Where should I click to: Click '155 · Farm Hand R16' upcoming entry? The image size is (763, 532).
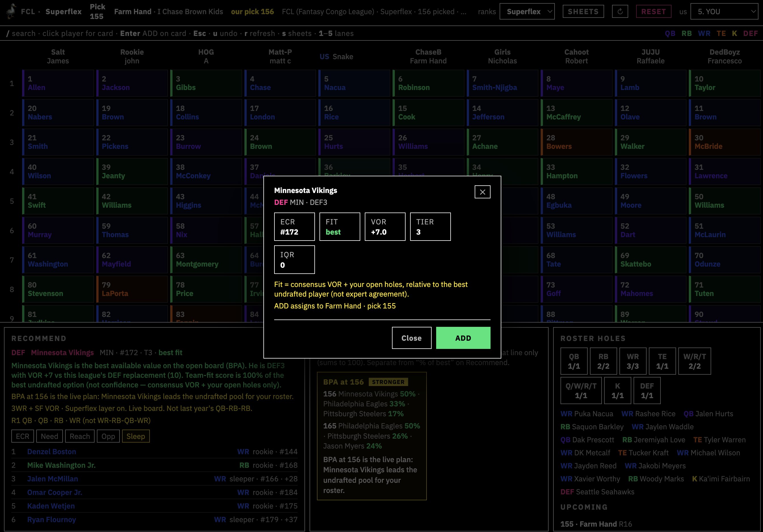click(x=596, y=524)
